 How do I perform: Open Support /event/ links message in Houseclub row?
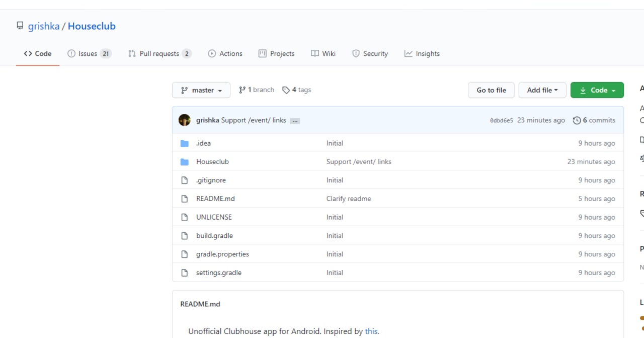359,162
